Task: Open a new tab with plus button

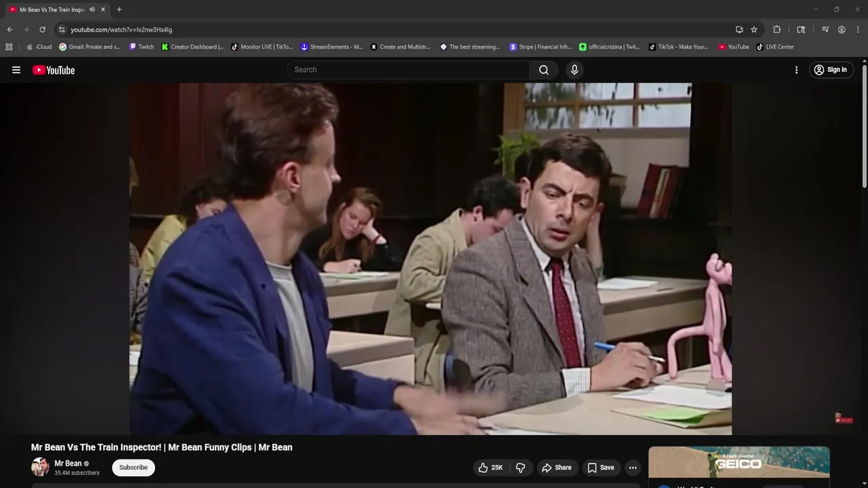Action: (x=119, y=9)
